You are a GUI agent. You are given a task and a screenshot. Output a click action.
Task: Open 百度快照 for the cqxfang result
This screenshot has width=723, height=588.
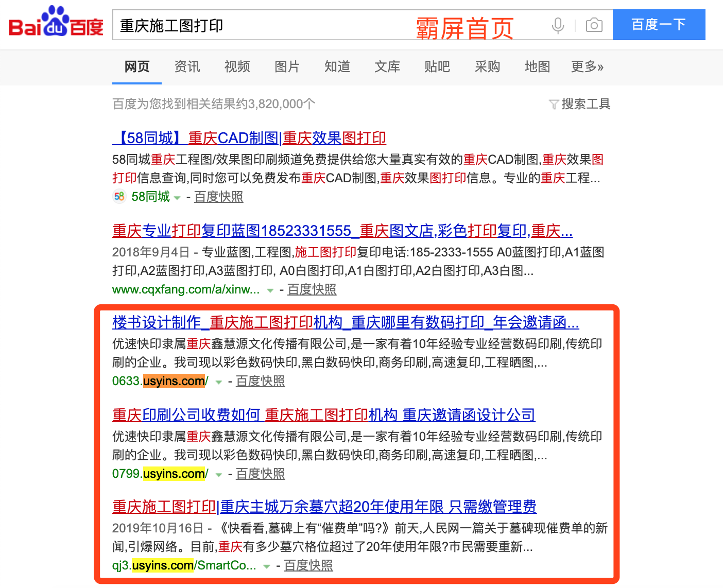click(312, 289)
